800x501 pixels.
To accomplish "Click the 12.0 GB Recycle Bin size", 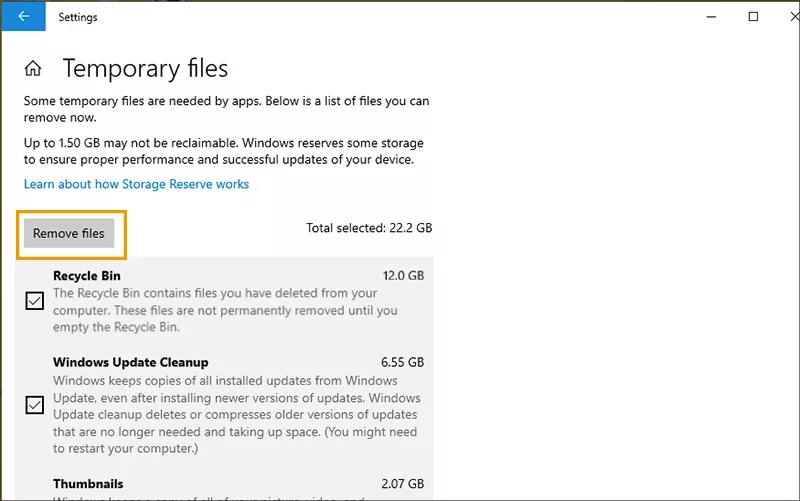I will coord(403,276).
